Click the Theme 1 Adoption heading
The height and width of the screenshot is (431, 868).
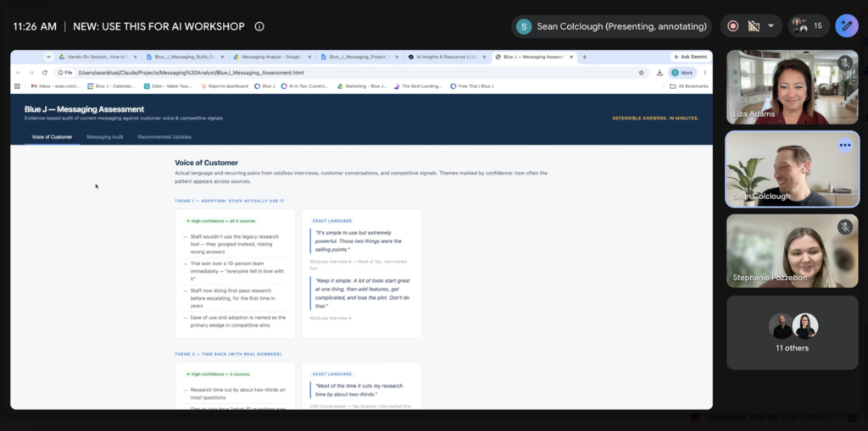click(229, 201)
